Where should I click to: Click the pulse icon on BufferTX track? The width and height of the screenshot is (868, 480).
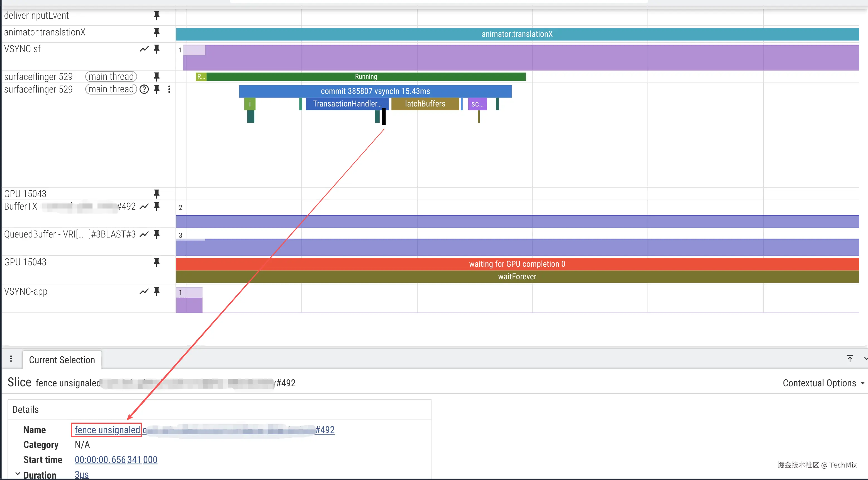[x=144, y=206]
